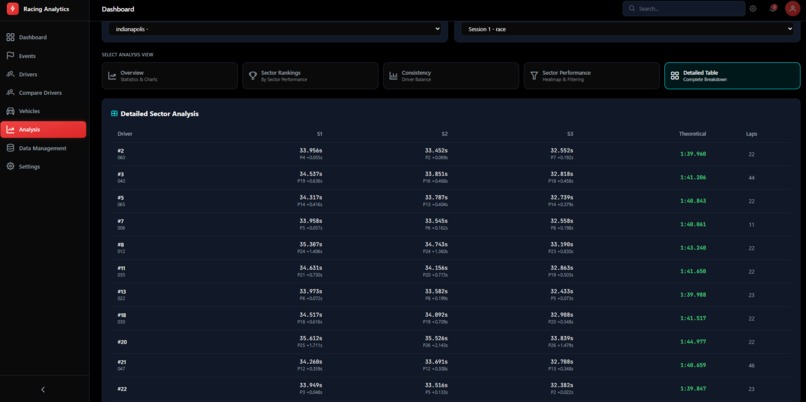806x402 pixels.
Task: Switch to the Consistency view
Action: pyautogui.click(x=451, y=76)
